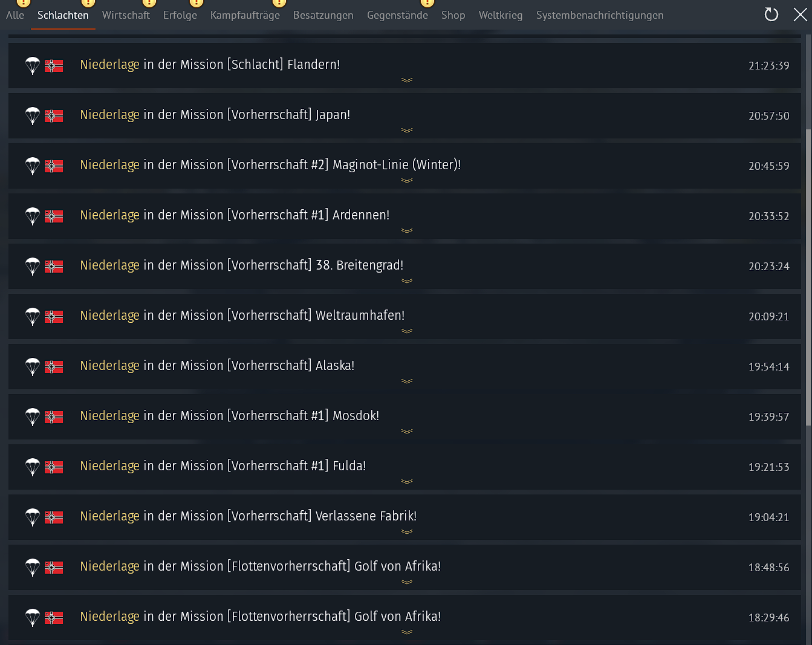Click the flag icon in the Verlassene Fabrik row

pos(54,517)
